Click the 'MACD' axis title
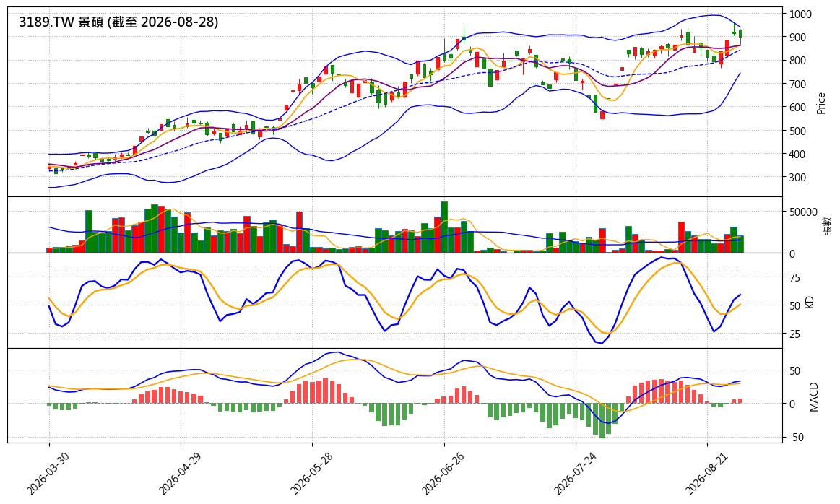The width and height of the screenshot is (840, 504). [814, 397]
